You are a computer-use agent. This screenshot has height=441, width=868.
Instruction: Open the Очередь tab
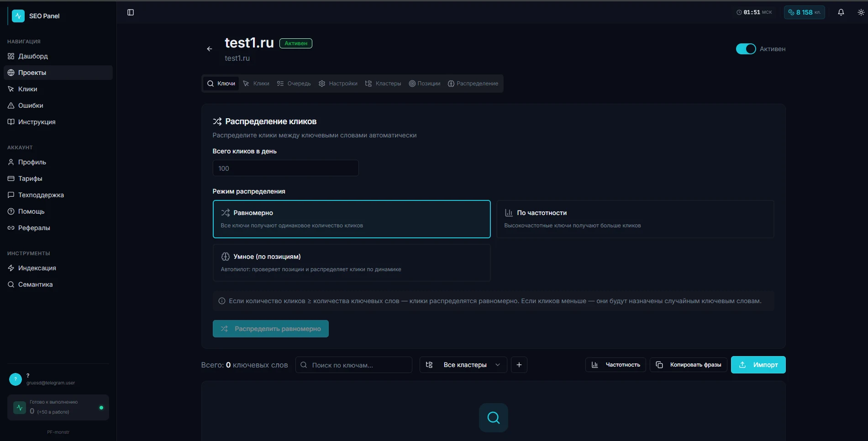294,84
